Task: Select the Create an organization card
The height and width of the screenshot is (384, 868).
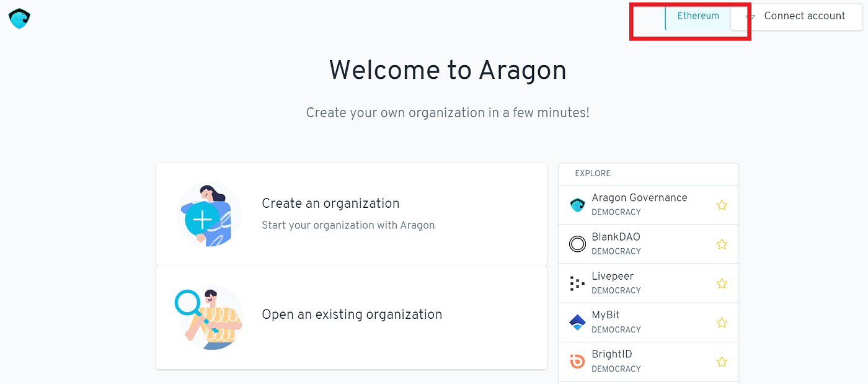Action: 352,215
